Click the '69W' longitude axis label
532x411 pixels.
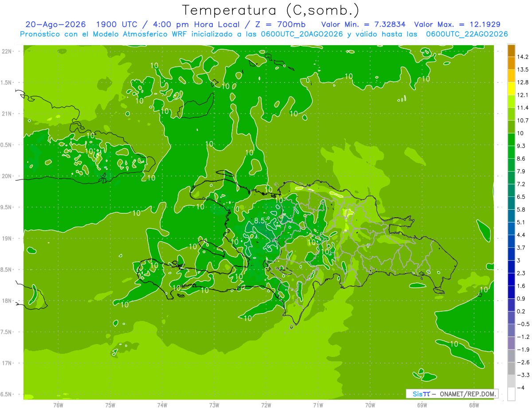coord(422,405)
